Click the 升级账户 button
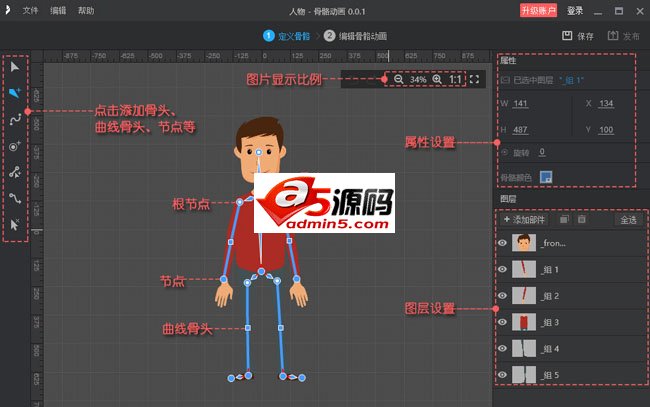The image size is (650, 407). click(538, 11)
